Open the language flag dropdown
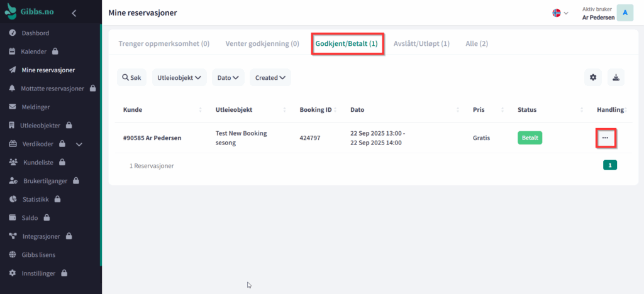Image resolution: width=644 pixels, height=294 pixels. [x=560, y=13]
